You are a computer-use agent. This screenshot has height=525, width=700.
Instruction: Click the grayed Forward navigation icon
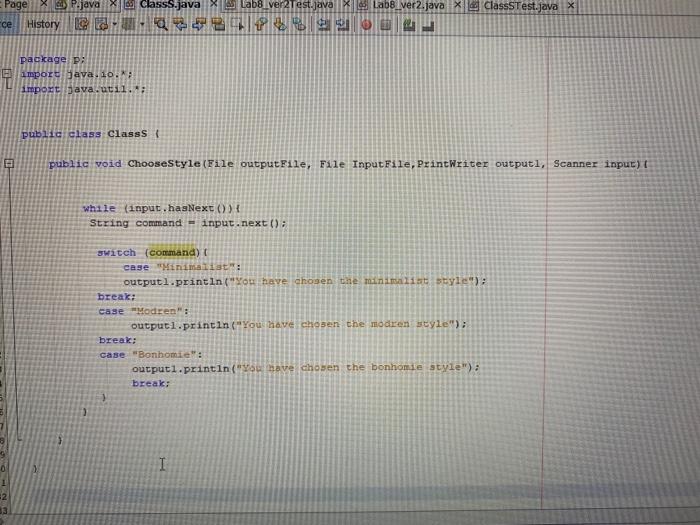pyautogui.click(x=129, y=24)
